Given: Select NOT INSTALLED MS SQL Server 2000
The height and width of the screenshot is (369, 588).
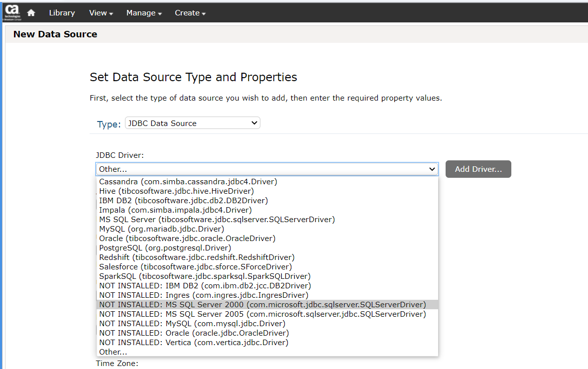Looking at the screenshot, I should pyautogui.click(x=262, y=305).
